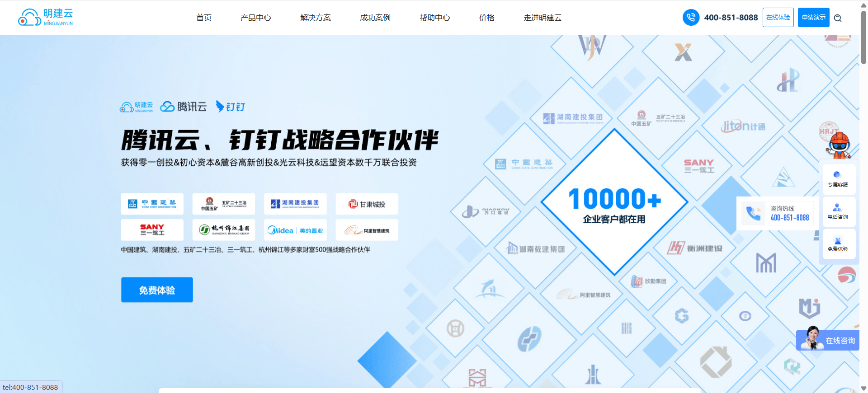The width and height of the screenshot is (868, 393).
Task: Click the Midea 美的置业 partner card
Action: coord(295,230)
